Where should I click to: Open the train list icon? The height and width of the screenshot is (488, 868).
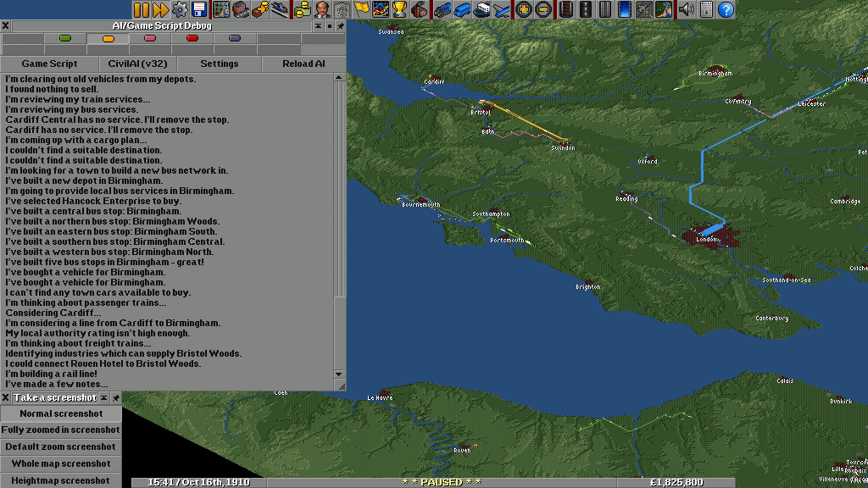pyautogui.click(x=442, y=10)
